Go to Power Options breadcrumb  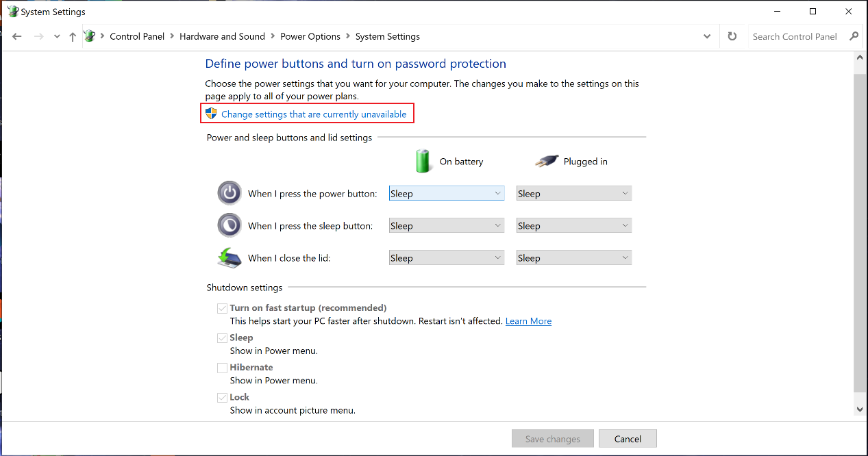point(310,36)
